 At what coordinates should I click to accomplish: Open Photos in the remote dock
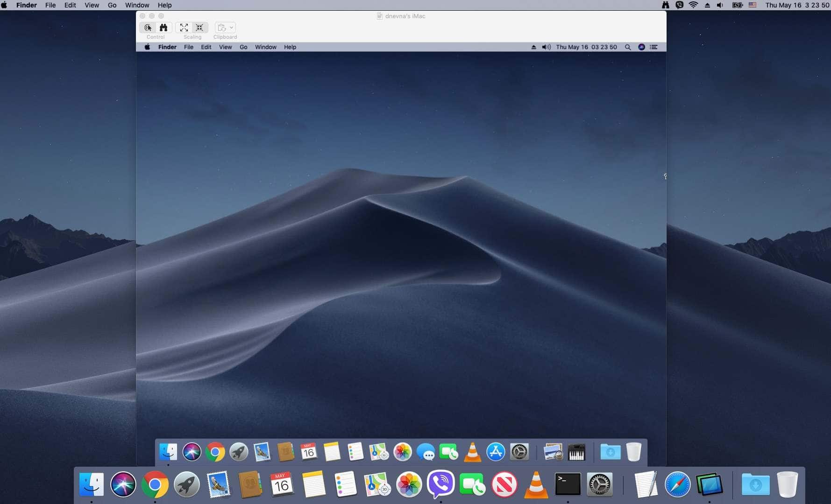(x=402, y=452)
